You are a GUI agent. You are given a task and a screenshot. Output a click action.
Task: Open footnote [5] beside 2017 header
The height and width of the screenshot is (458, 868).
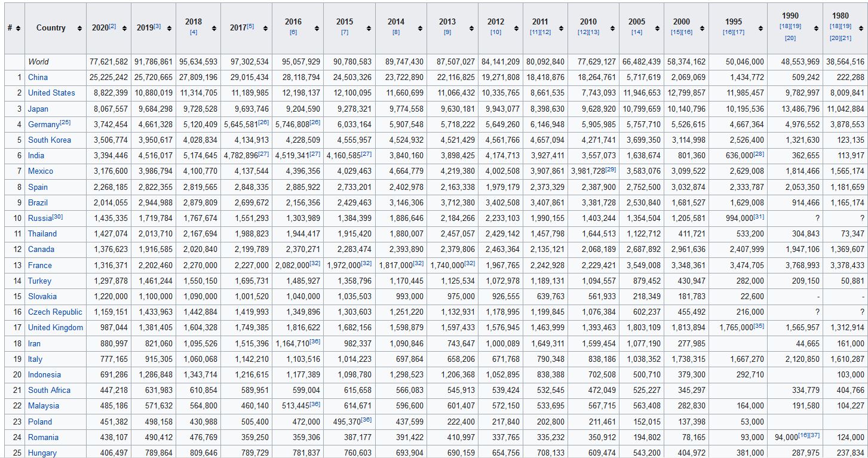pos(250,26)
